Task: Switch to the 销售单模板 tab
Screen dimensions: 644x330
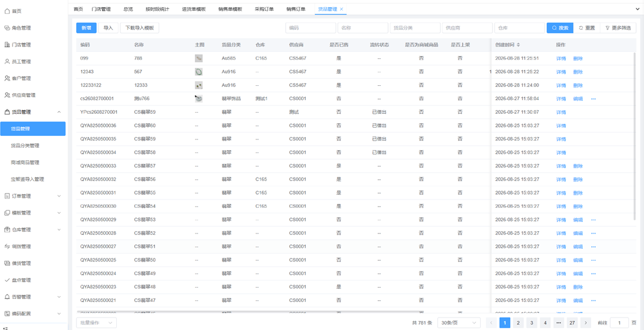Action: [x=230, y=9]
